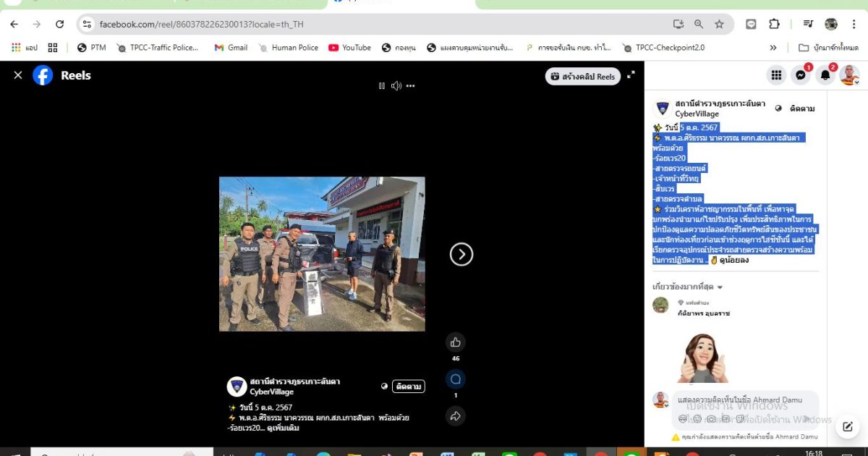Open the three-dot reel options menu
The height and width of the screenshot is (456, 868).
pos(411,86)
